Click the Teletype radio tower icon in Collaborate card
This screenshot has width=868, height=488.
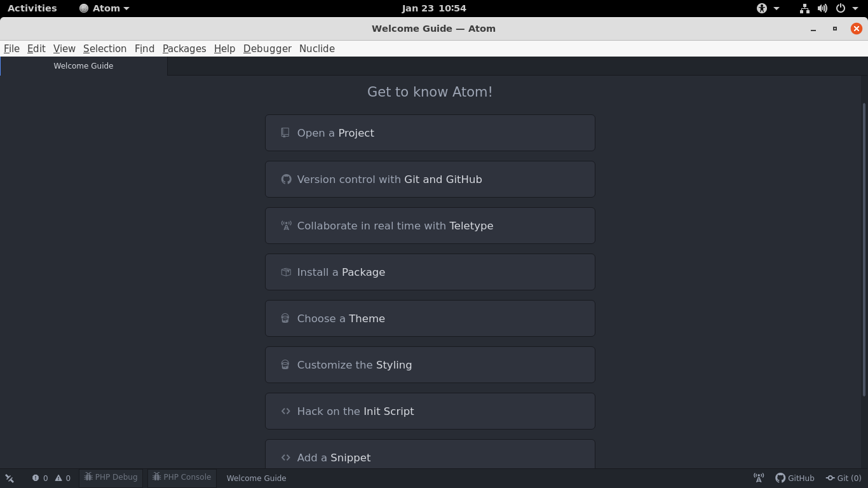click(286, 226)
